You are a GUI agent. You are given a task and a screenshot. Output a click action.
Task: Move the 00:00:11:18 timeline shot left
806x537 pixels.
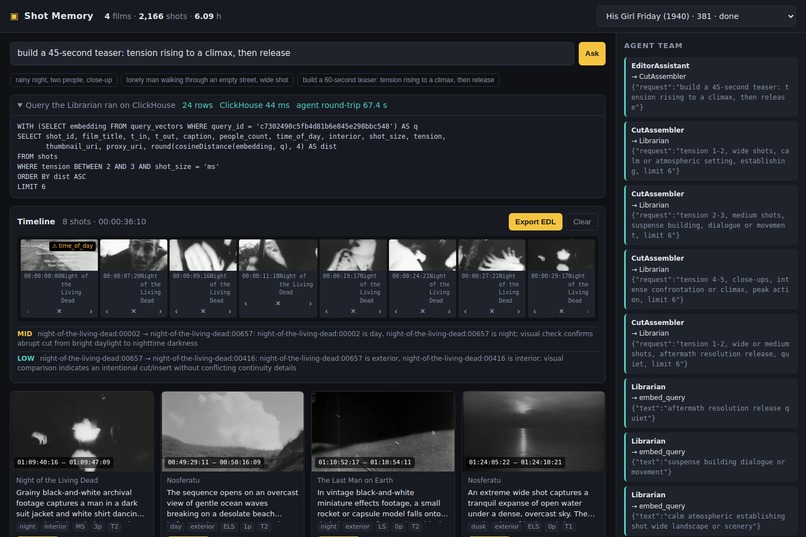[x=246, y=303]
